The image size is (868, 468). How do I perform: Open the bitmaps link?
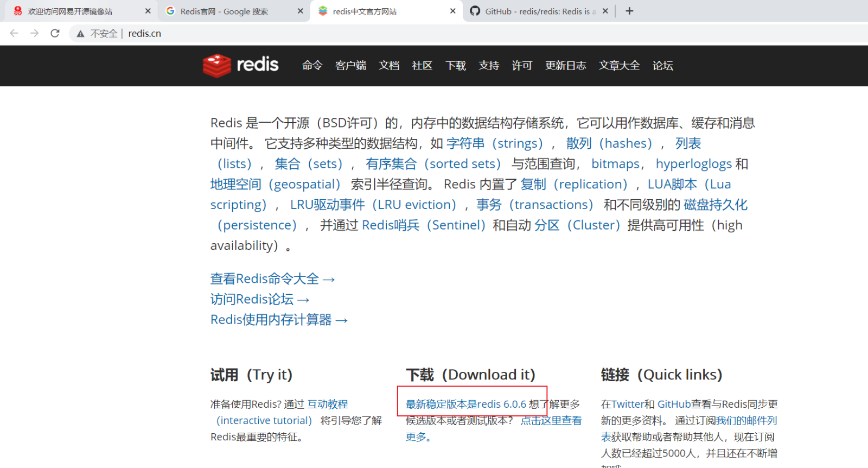coord(616,164)
